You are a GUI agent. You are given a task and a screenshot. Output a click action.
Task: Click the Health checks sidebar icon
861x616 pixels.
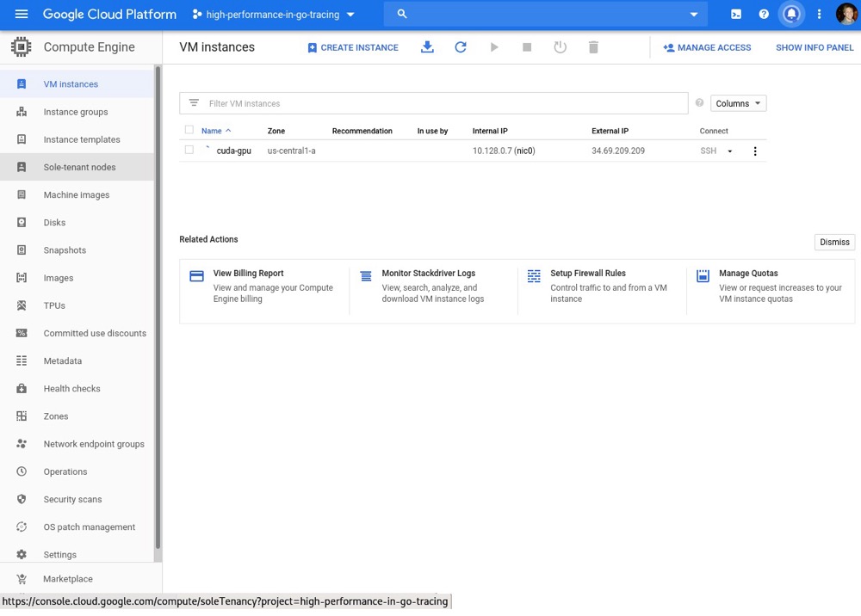point(22,388)
